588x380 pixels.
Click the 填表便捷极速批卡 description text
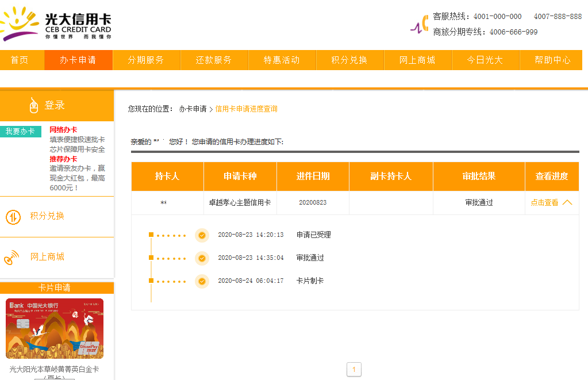pyautogui.click(x=77, y=140)
